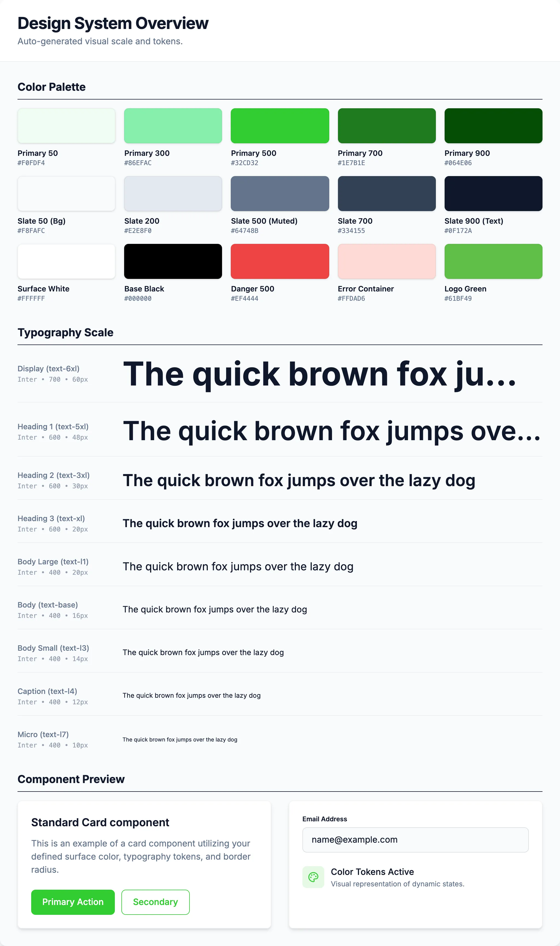
Task: Select the Base Black swatch
Action: point(173,261)
